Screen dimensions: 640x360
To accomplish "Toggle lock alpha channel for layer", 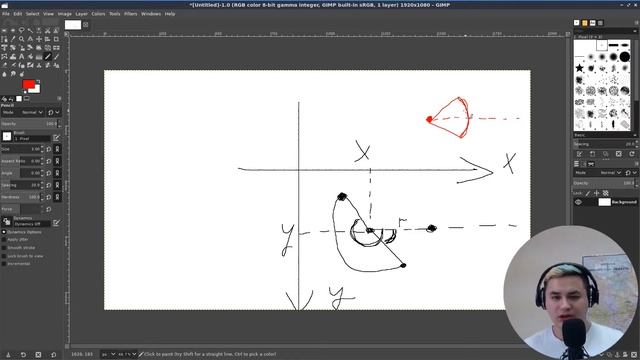I will (606, 193).
